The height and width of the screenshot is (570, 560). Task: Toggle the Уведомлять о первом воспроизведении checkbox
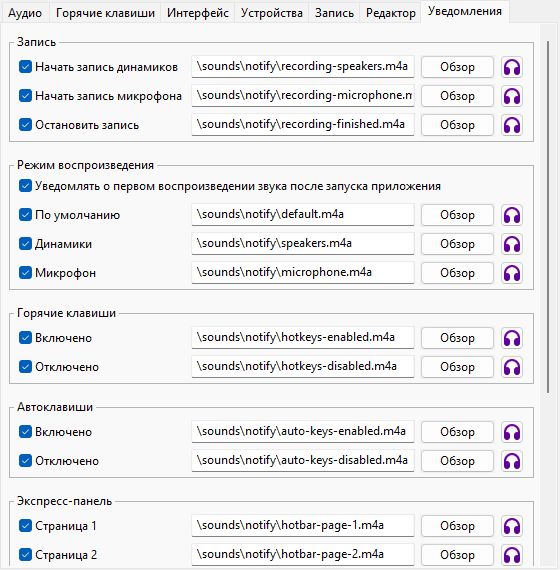pyautogui.click(x=25, y=186)
